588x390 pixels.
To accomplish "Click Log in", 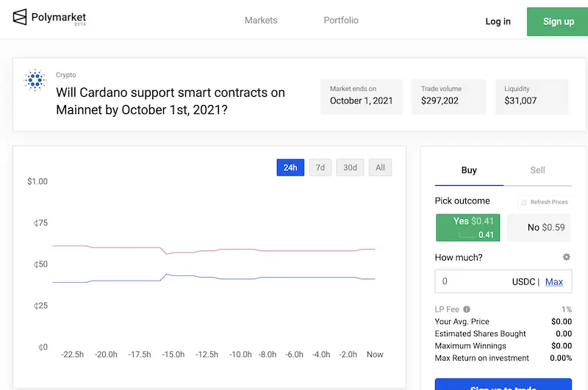I will pos(498,21).
